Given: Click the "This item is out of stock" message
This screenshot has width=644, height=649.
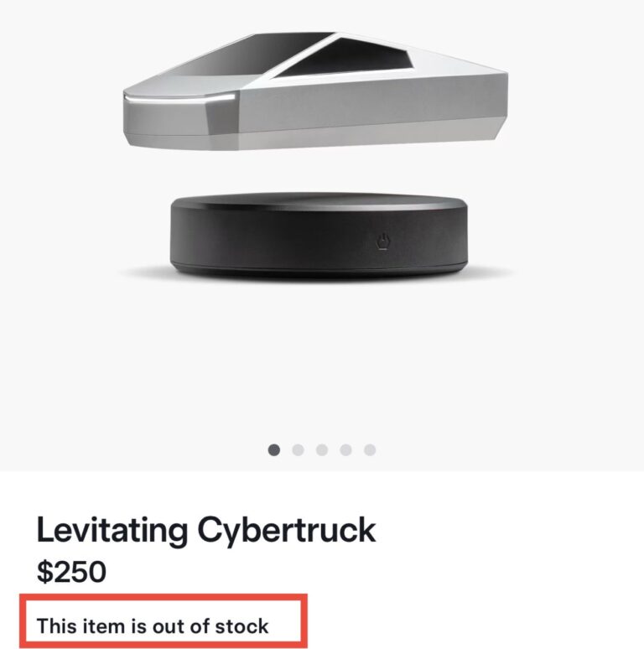Looking at the screenshot, I should (x=153, y=626).
